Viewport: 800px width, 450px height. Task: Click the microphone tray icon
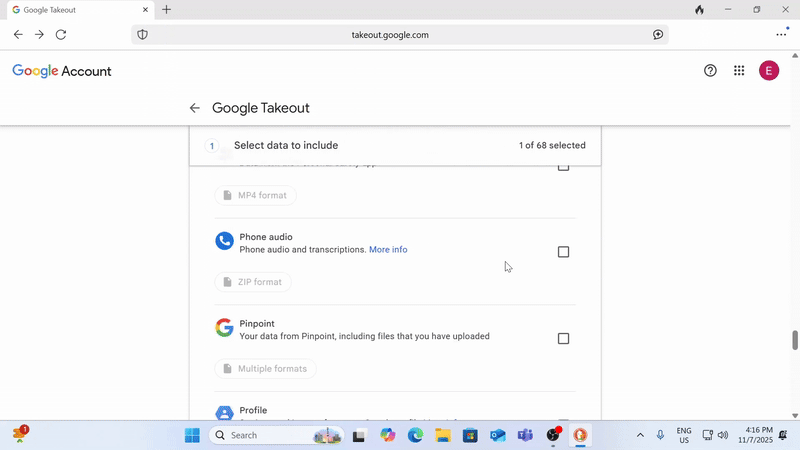(660, 435)
